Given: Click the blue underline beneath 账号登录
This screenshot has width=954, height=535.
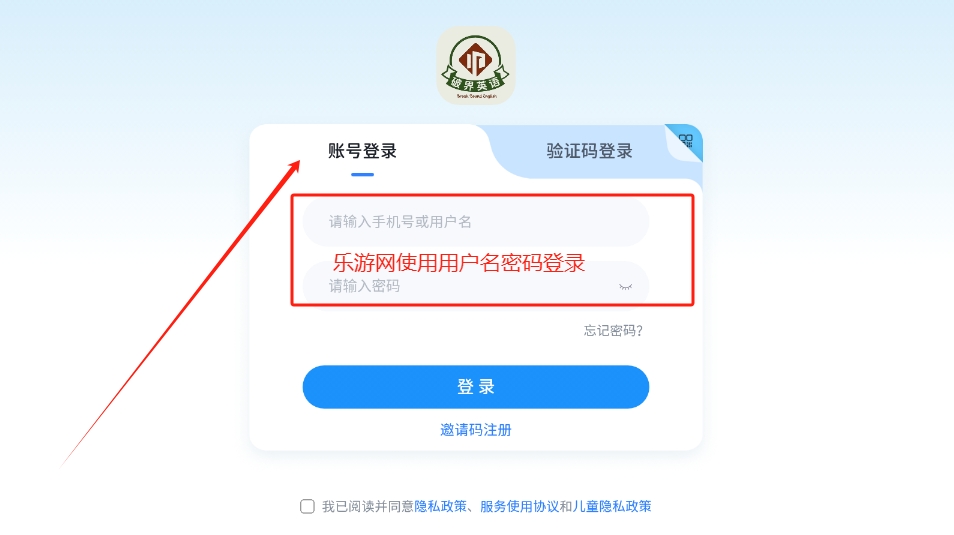Looking at the screenshot, I should click(362, 175).
